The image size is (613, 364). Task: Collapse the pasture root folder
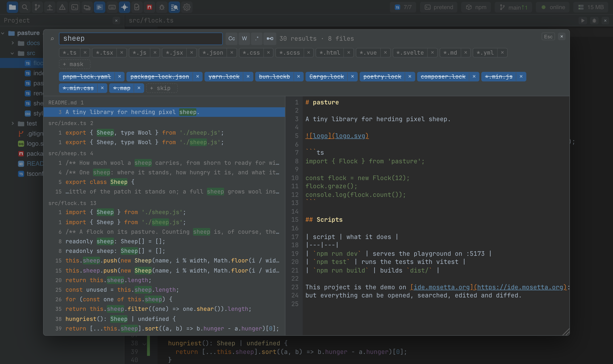click(x=3, y=33)
